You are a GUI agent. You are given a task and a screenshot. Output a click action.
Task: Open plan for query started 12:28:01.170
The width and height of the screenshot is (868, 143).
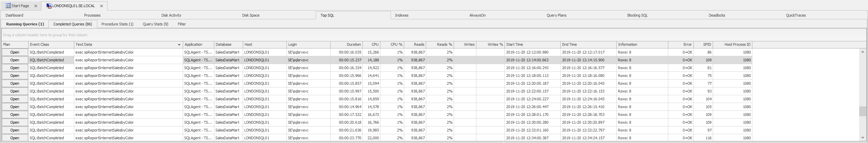(15, 115)
